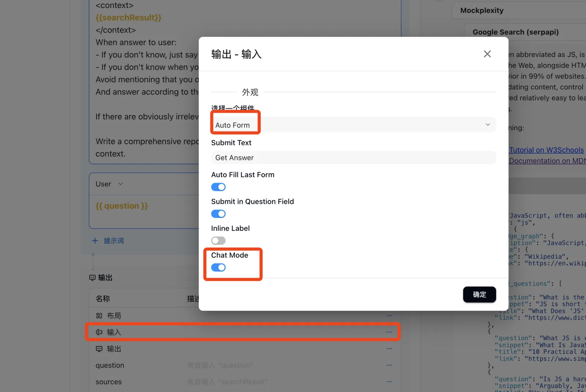The width and height of the screenshot is (586, 392).
Task: Select the 输出 row in the table
Action: tap(245, 349)
